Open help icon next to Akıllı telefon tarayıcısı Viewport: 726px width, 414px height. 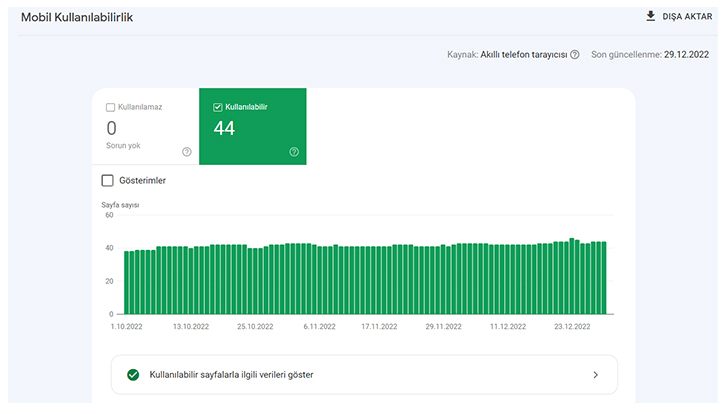(575, 55)
